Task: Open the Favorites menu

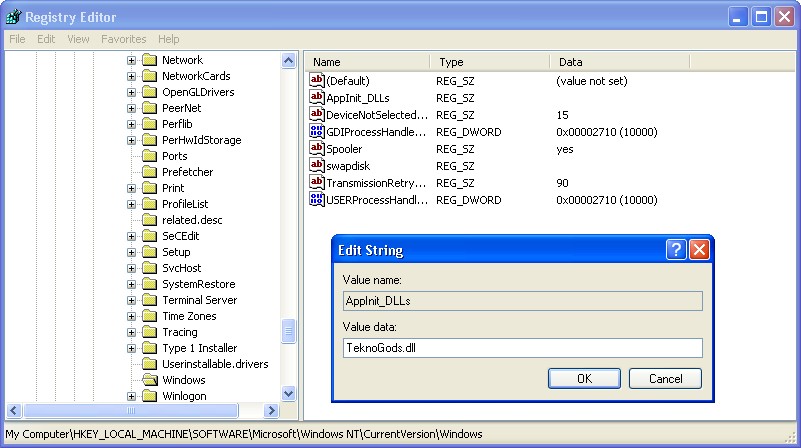Action: coord(124,39)
